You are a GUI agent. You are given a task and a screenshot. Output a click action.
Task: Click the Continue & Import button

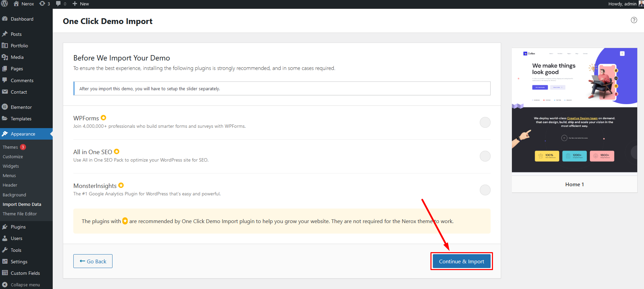pos(462,261)
